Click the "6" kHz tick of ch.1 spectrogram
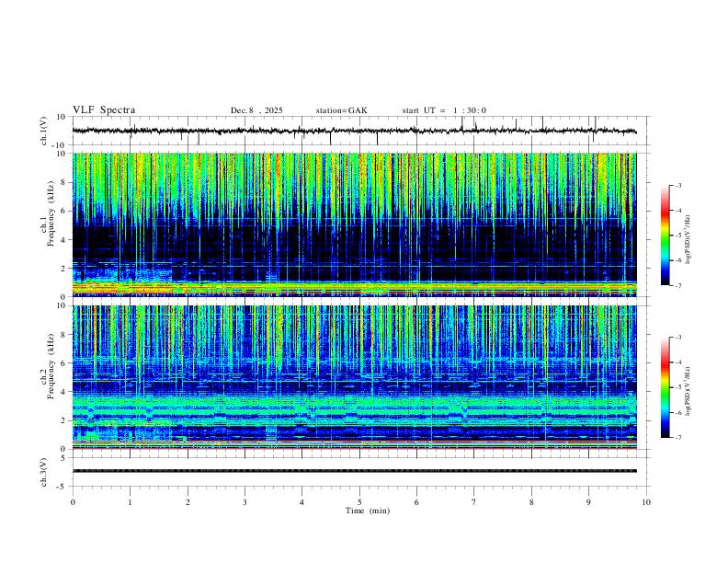The width and height of the screenshot is (728, 563). click(x=63, y=211)
